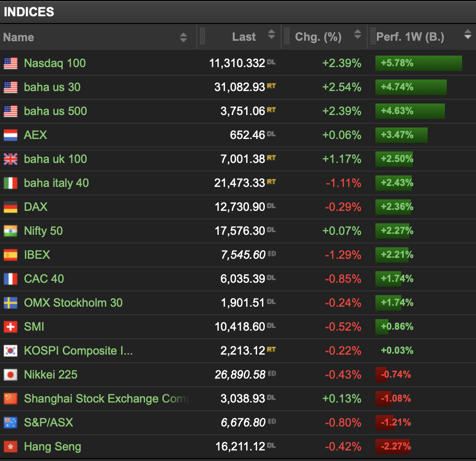Image resolution: width=476 pixels, height=461 pixels.
Task: Sort the table by Name column arrows
Action: coord(183,37)
